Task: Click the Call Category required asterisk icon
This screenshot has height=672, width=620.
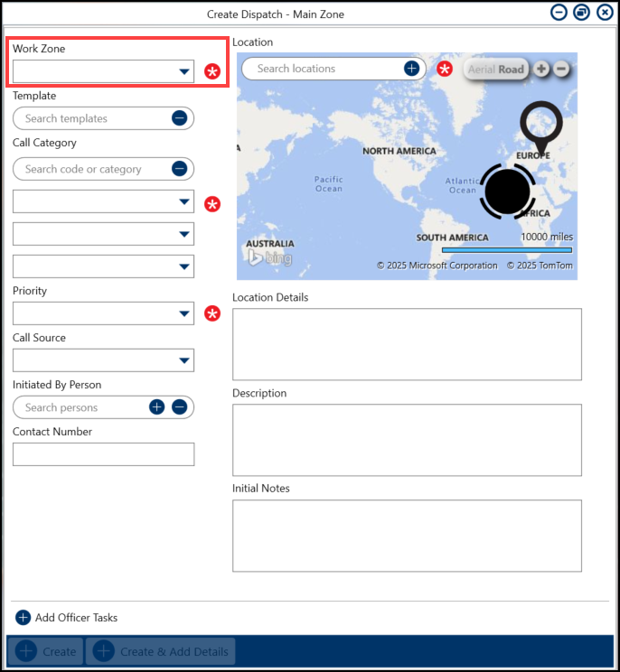Action: point(212,204)
